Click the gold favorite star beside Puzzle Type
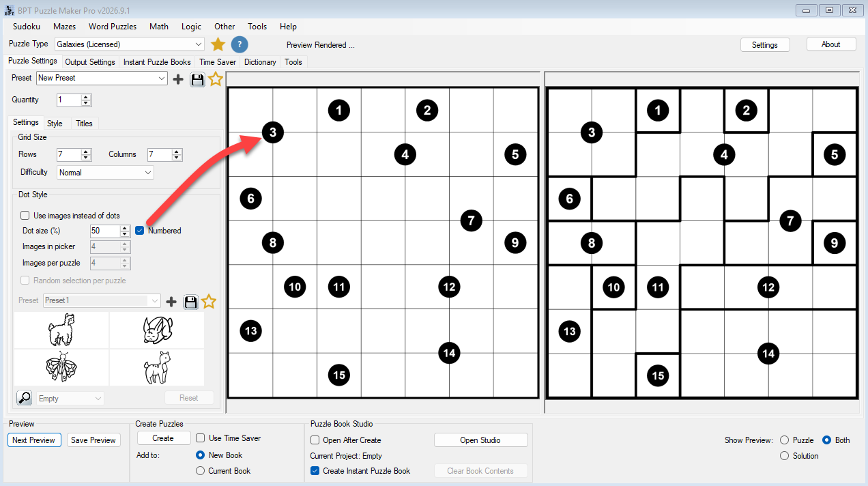Screen dimensions: 868x486 coord(218,44)
